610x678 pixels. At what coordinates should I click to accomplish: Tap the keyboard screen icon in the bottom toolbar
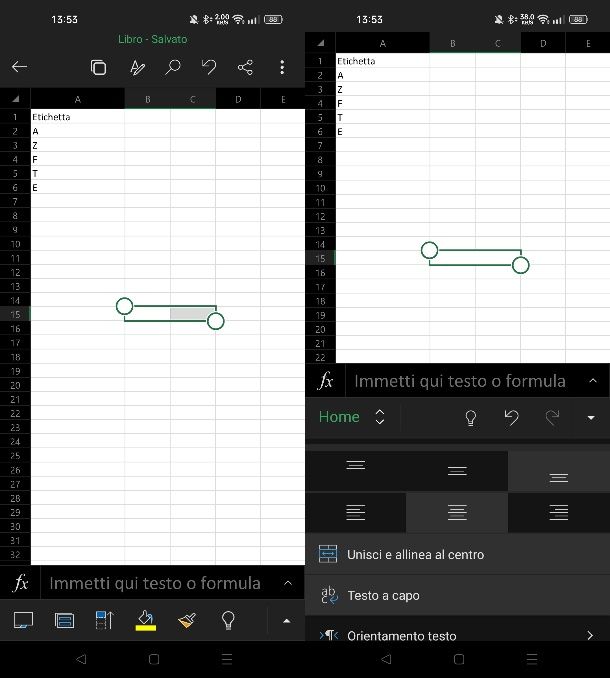point(23,620)
